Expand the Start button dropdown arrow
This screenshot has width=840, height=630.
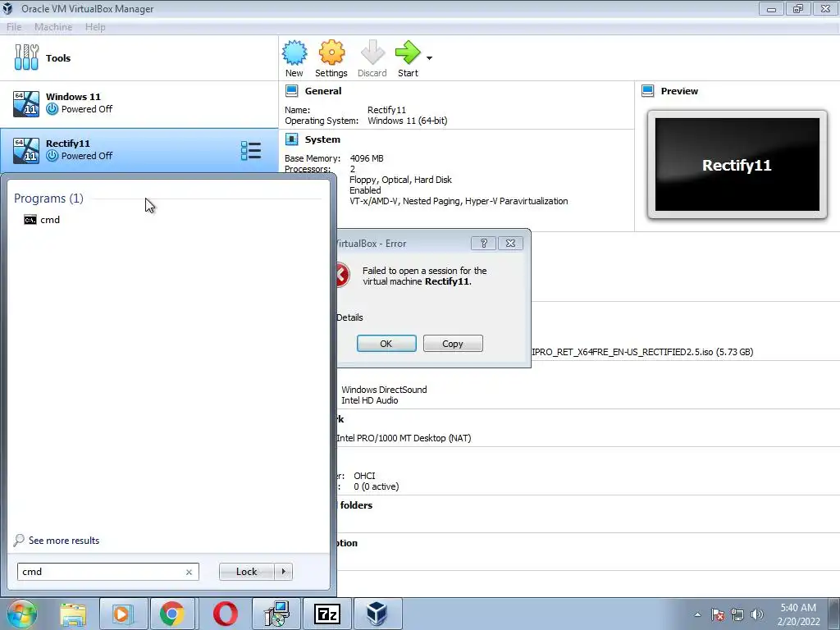point(429,58)
